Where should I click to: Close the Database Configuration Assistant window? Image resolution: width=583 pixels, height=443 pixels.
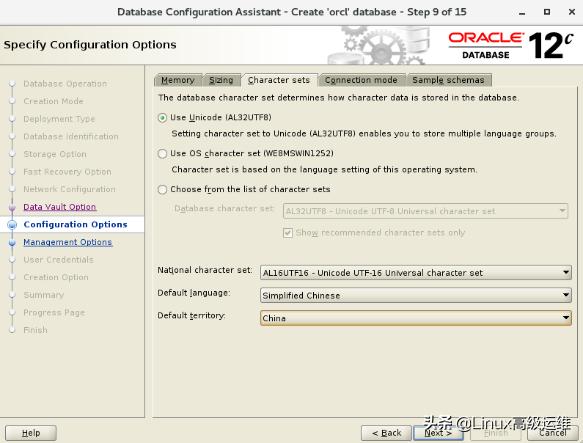coord(572,12)
